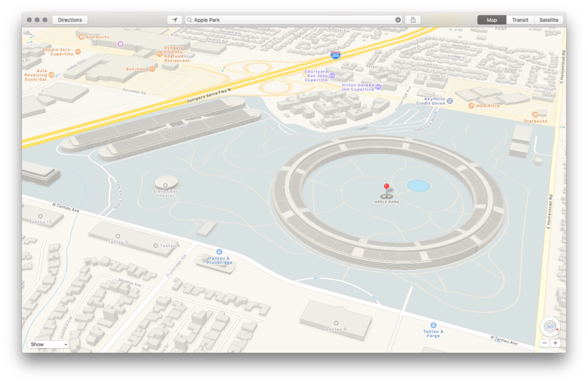Zoom in with the plus button
Screen dimensions: 588x384
[x=555, y=343]
